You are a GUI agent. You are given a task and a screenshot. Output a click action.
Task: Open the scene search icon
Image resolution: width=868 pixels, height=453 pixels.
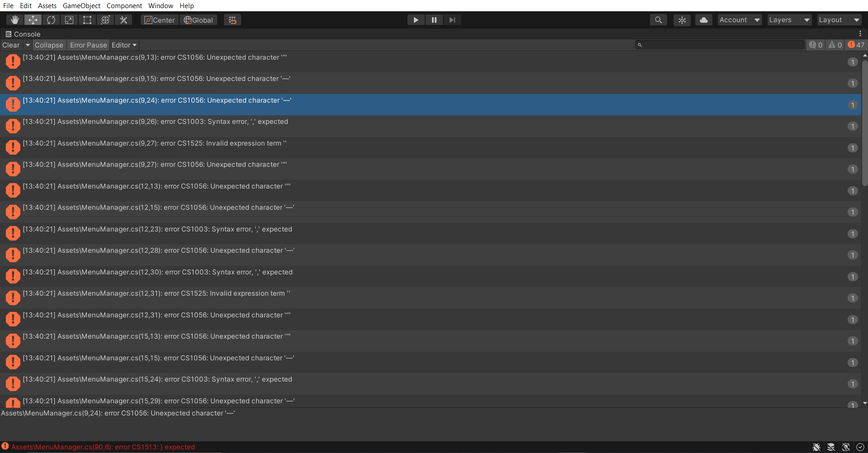click(658, 20)
